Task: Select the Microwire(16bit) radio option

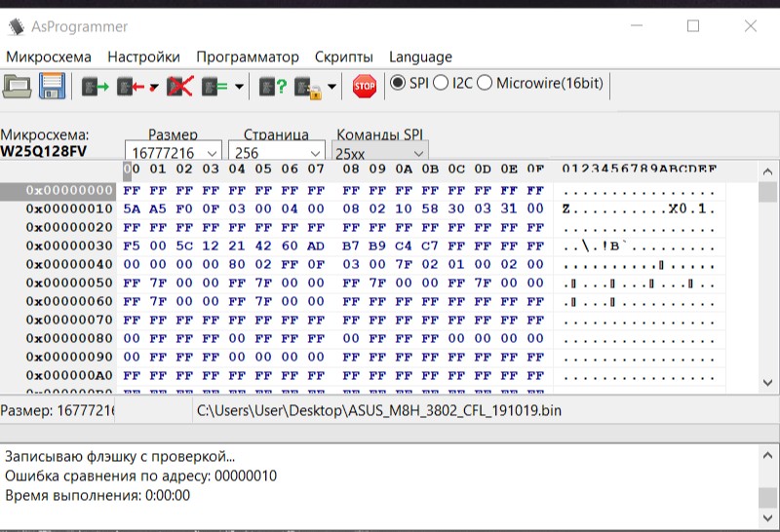Action: (485, 84)
